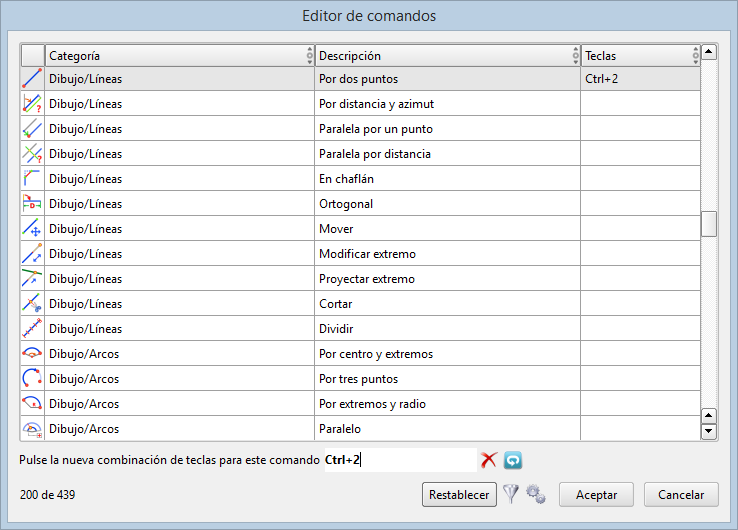Select the 'Cortar' row
The height and width of the screenshot is (530, 738).
point(361,303)
